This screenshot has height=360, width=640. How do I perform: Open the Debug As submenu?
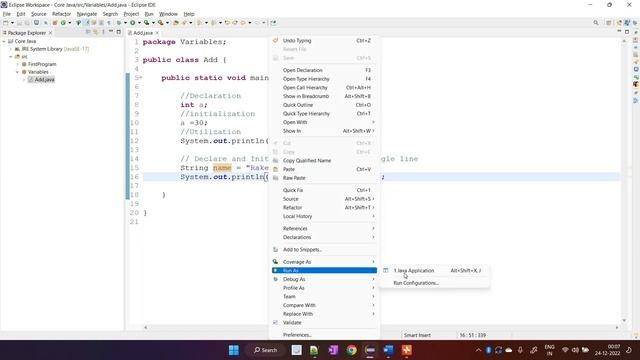(x=324, y=279)
